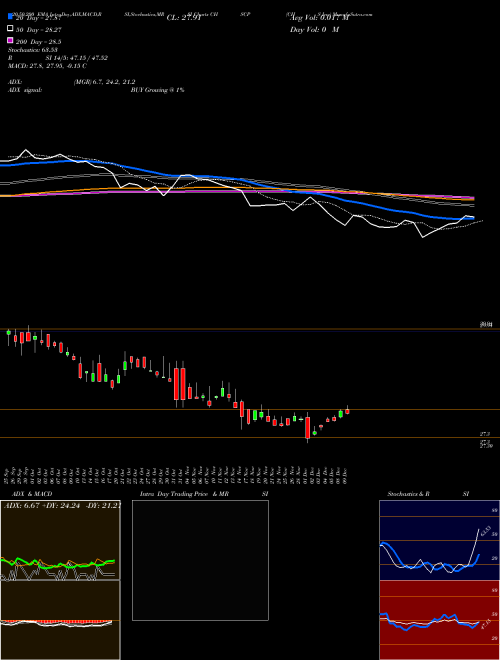Select the '200 Day = 28.5' legend text
The height and width of the screenshot is (660, 500).
point(39,42)
